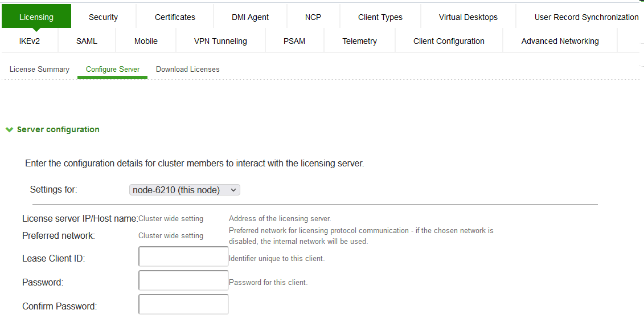Image resolution: width=644 pixels, height=322 pixels.
Task: Open the Settings for node dropdown
Action: [x=184, y=190]
